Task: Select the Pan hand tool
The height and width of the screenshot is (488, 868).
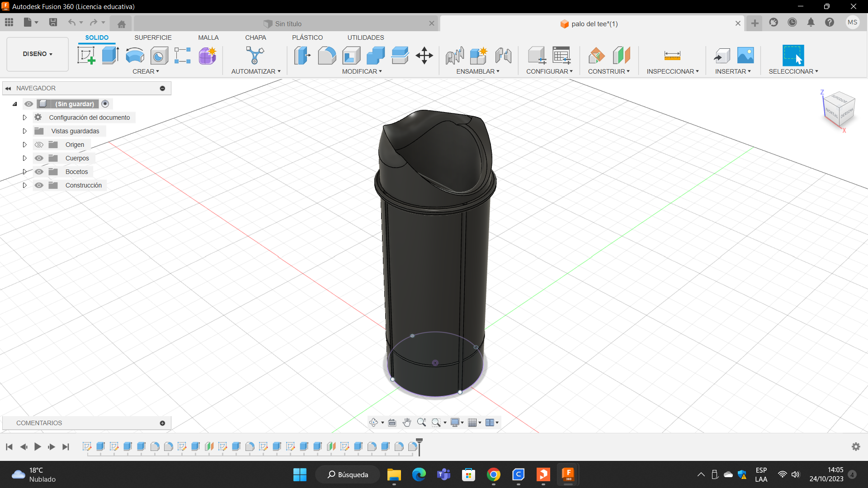Action: [407, 422]
